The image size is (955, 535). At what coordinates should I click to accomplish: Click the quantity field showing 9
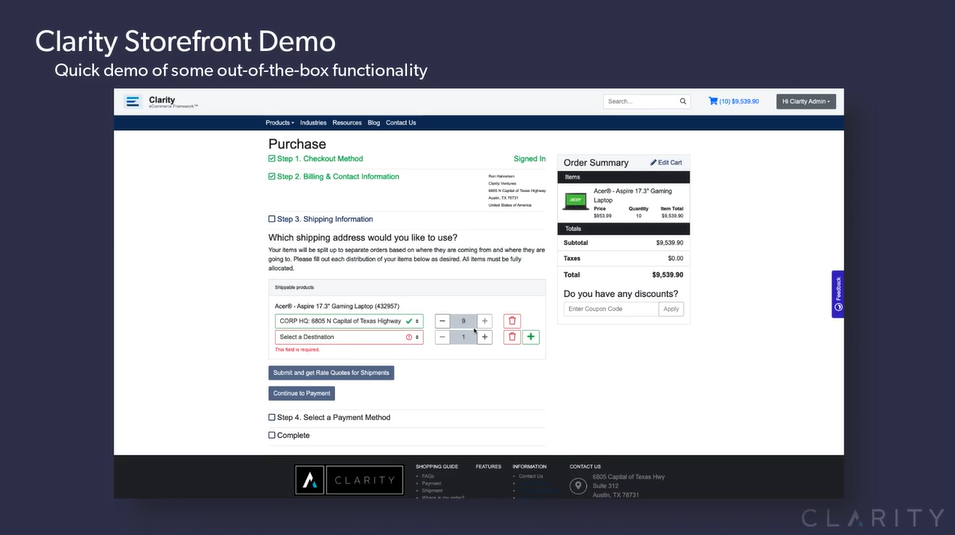463,321
